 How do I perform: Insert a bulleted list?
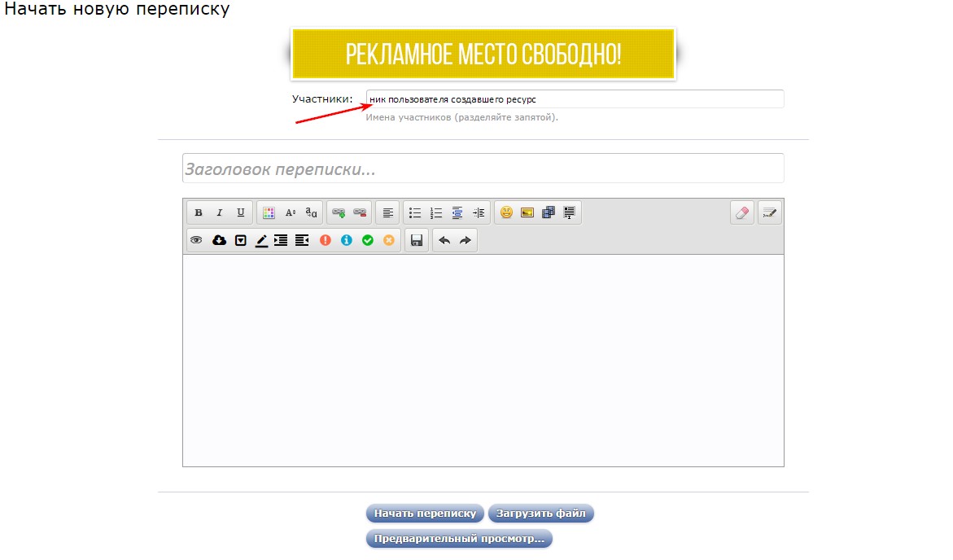[x=415, y=213]
